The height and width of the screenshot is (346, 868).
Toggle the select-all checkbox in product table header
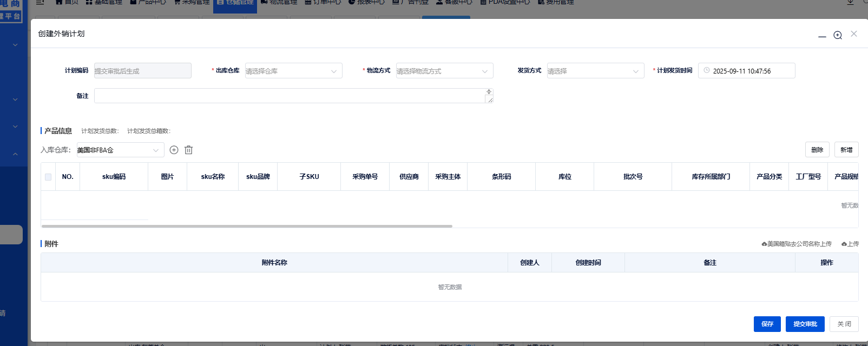click(48, 177)
